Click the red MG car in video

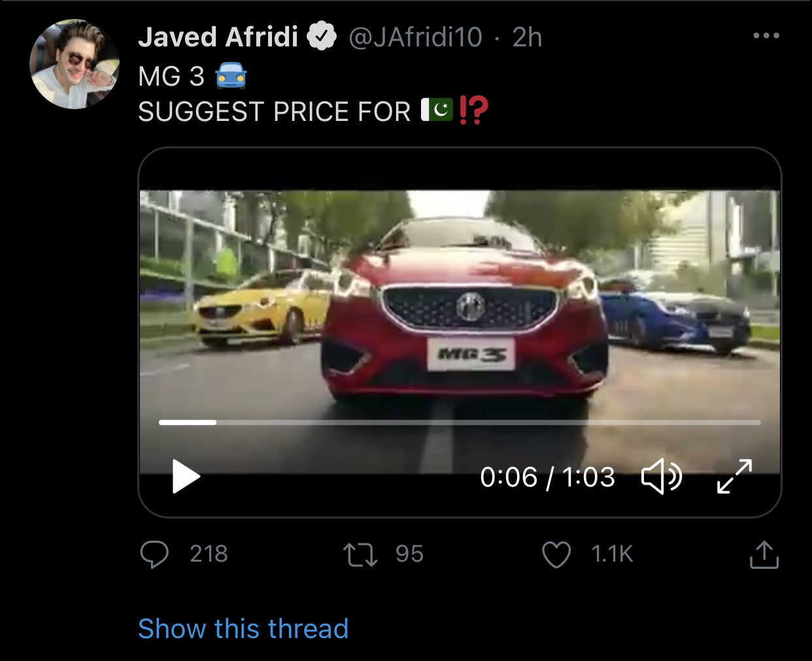click(x=465, y=311)
